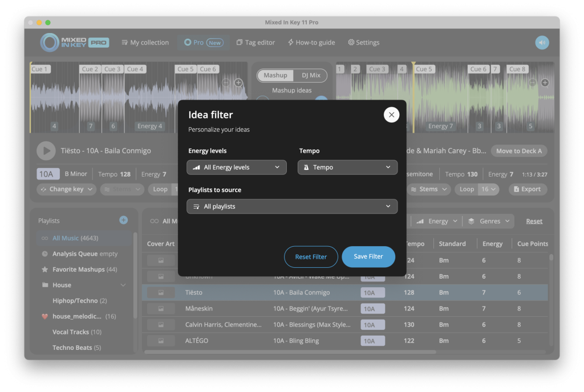
Task: Click heart icon beside house_melodic playlist
Action: tap(45, 316)
